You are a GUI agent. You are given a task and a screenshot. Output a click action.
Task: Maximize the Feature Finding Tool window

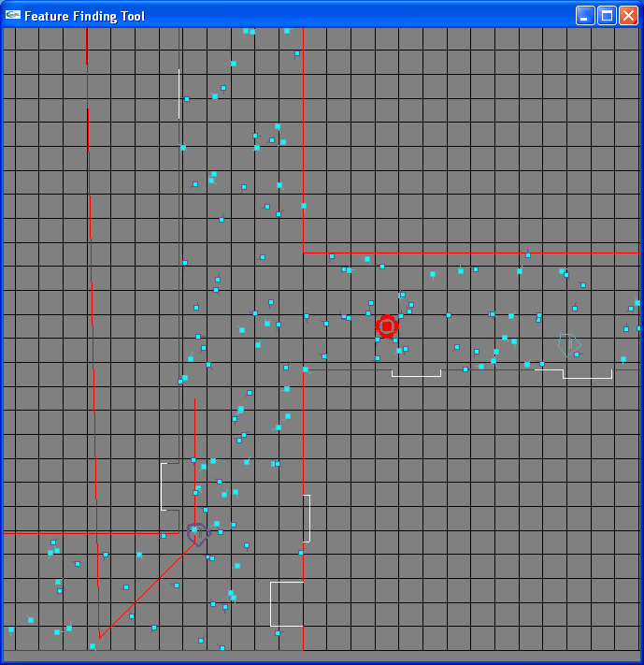(607, 16)
